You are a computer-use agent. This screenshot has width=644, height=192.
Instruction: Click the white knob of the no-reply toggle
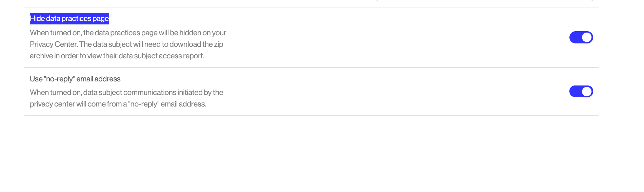point(587,91)
